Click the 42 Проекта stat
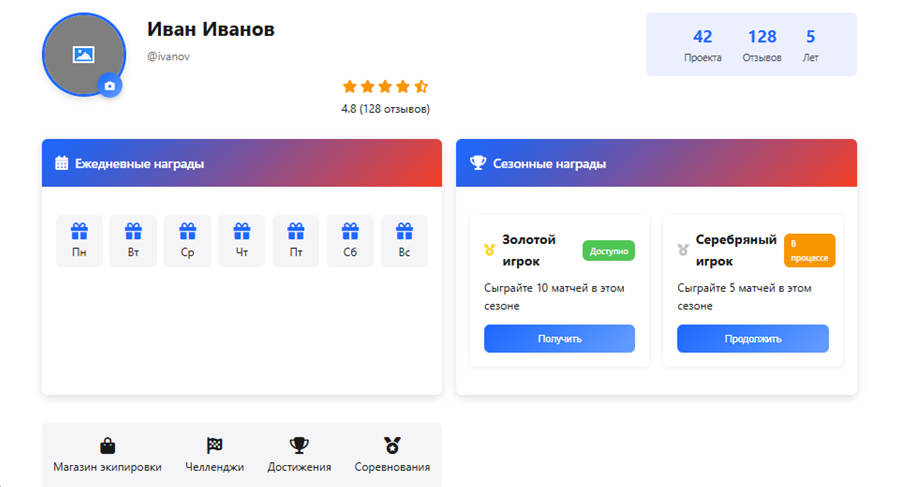Image resolution: width=901 pixels, height=487 pixels. pyautogui.click(x=703, y=45)
